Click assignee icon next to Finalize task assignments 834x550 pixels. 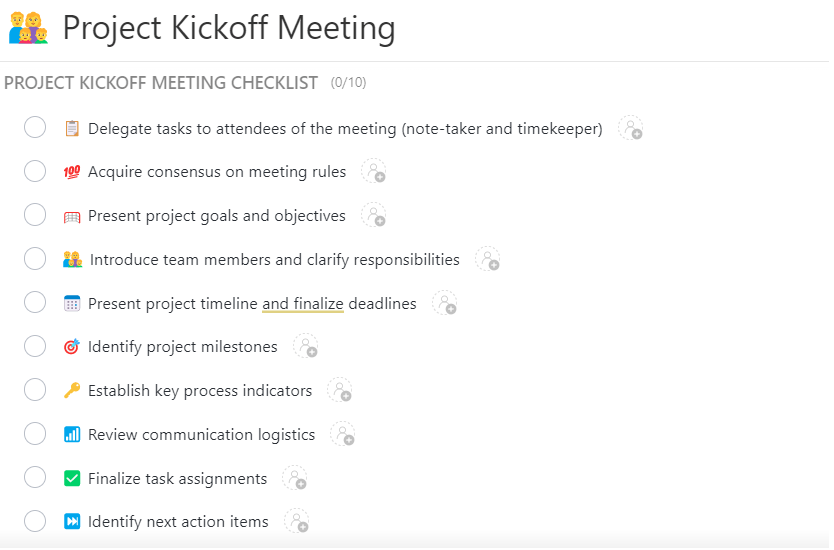tap(294, 478)
